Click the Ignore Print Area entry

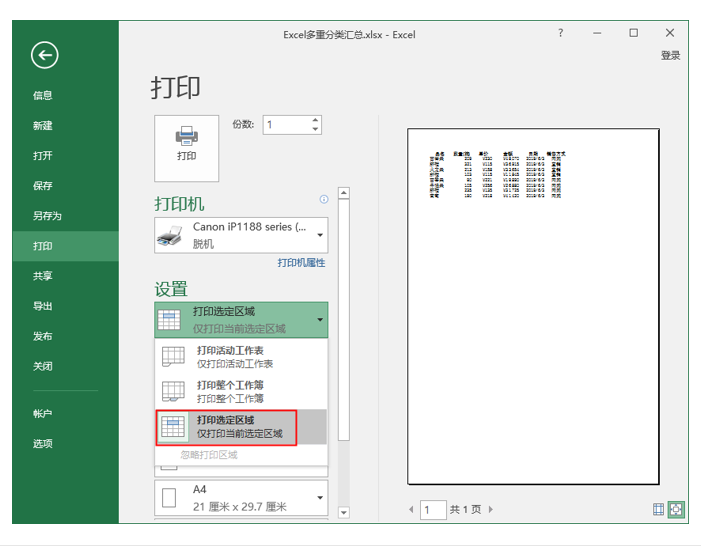click(x=209, y=455)
